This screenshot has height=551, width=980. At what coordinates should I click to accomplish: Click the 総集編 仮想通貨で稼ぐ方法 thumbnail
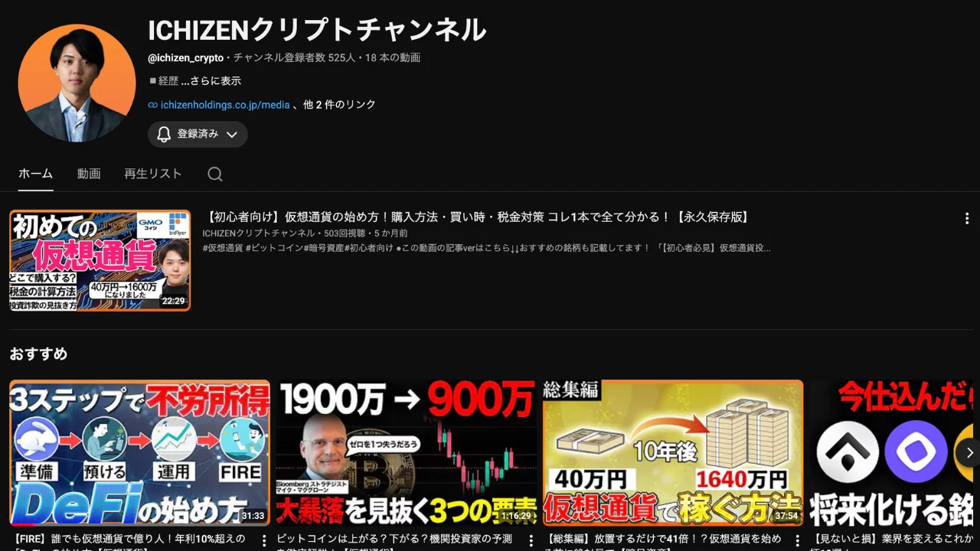pos(673,453)
